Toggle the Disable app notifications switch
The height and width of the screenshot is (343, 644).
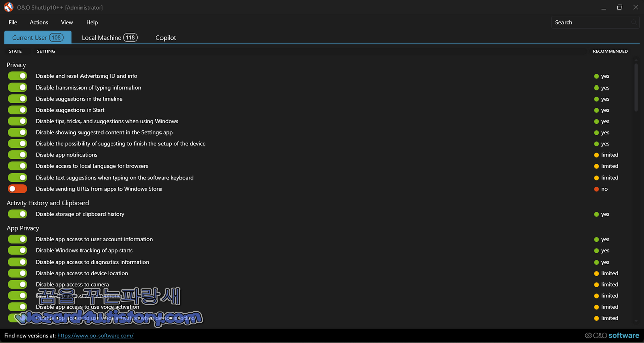tap(17, 155)
